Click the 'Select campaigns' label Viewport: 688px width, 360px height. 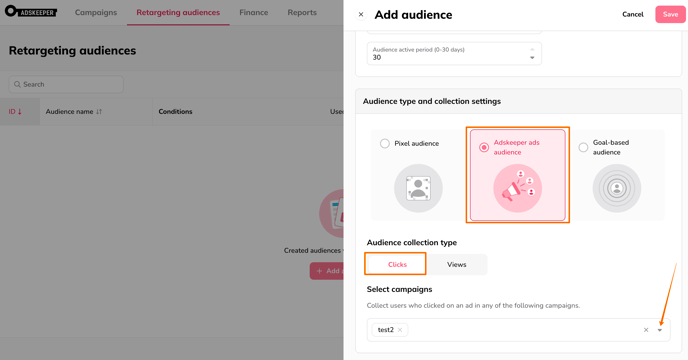(x=399, y=289)
